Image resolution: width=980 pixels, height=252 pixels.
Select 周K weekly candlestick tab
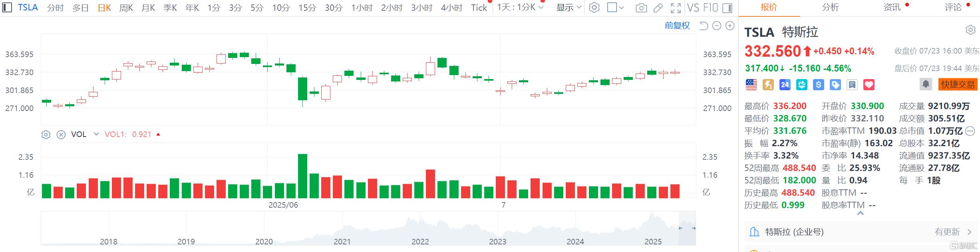[x=126, y=8]
